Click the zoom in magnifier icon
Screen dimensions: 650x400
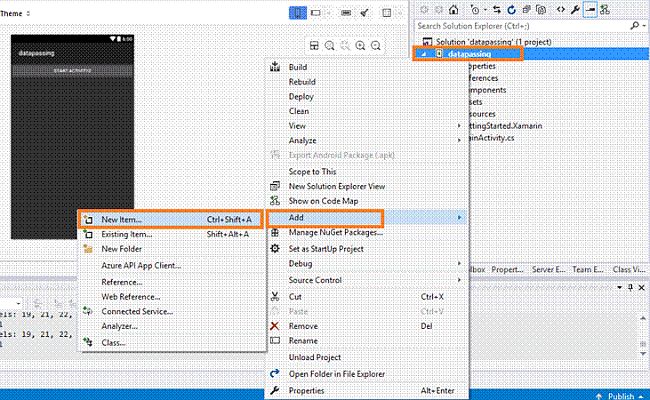coord(360,46)
